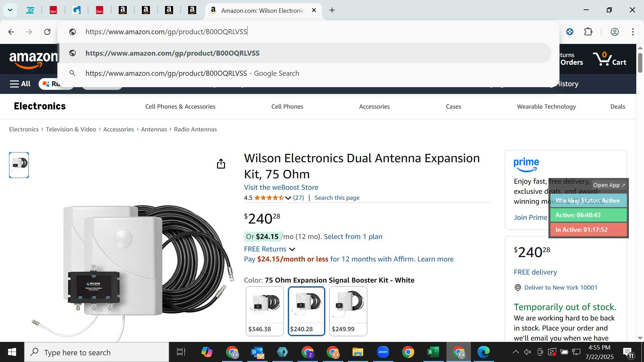Click the Open App overlay button
644x362 pixels.
[609, 185]
